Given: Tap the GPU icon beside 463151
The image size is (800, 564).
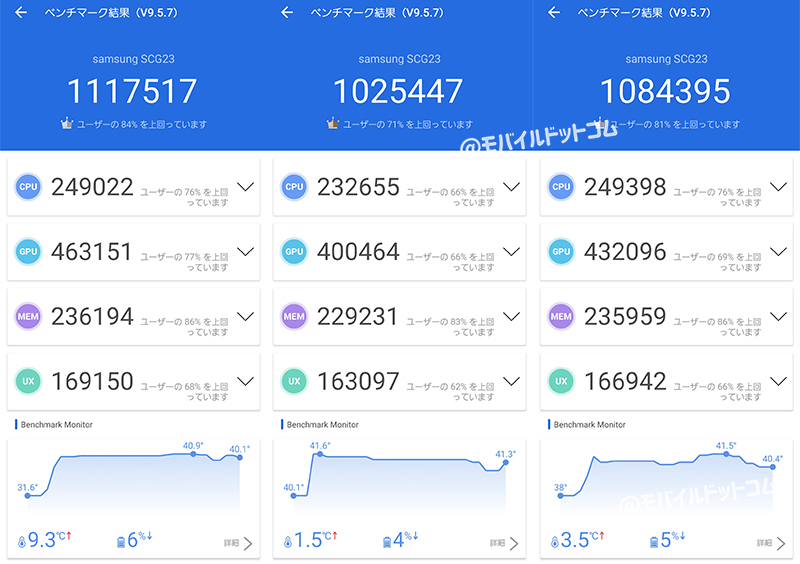Looking at the screenshot, I should (x=28, y=252).
